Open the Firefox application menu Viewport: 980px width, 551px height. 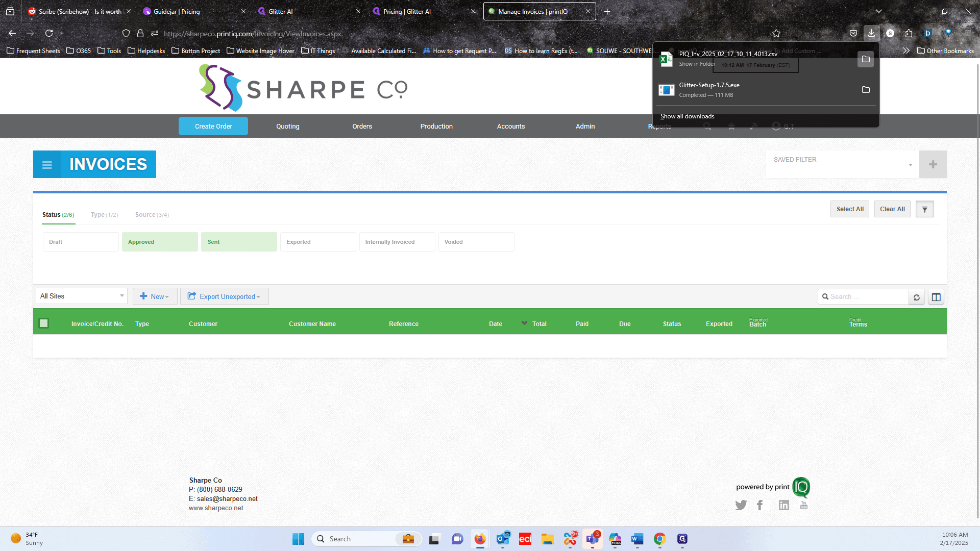click(x=967, y=33)
